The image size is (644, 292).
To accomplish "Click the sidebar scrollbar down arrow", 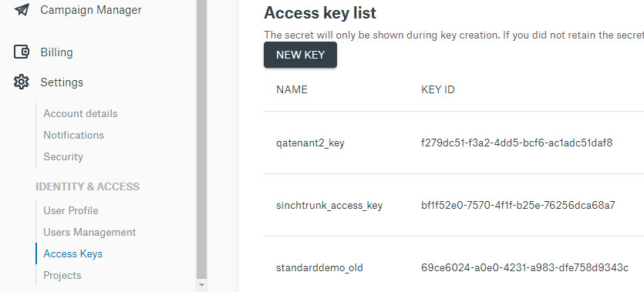I will [201, 284].
